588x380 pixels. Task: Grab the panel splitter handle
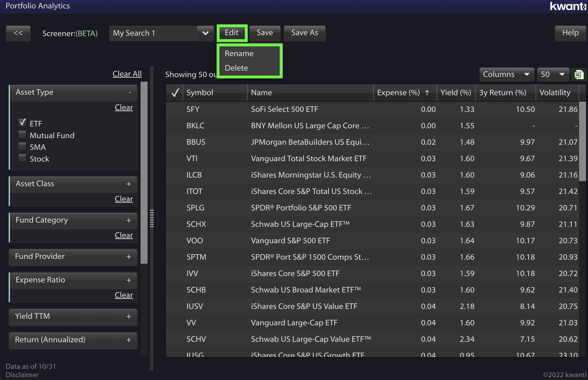(152, 218)
